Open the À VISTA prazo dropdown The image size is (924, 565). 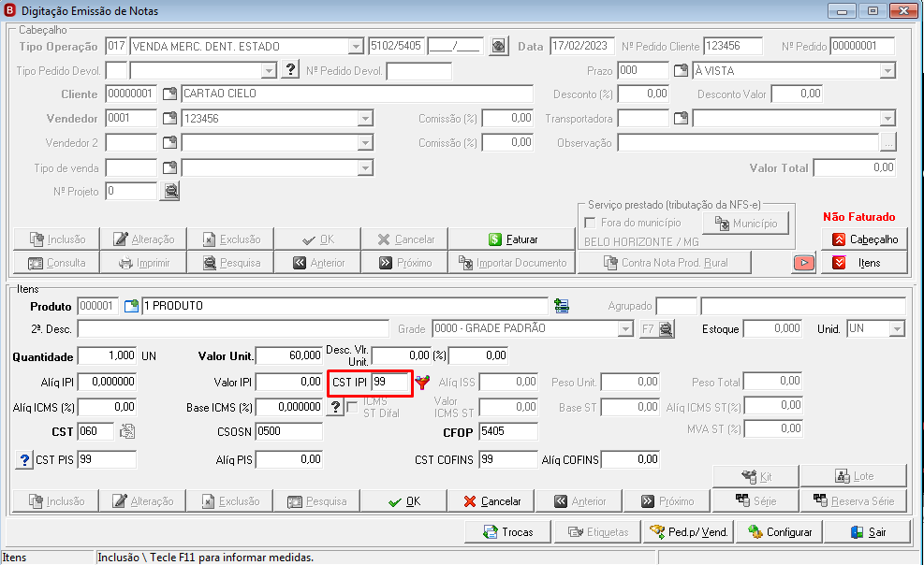887,71
